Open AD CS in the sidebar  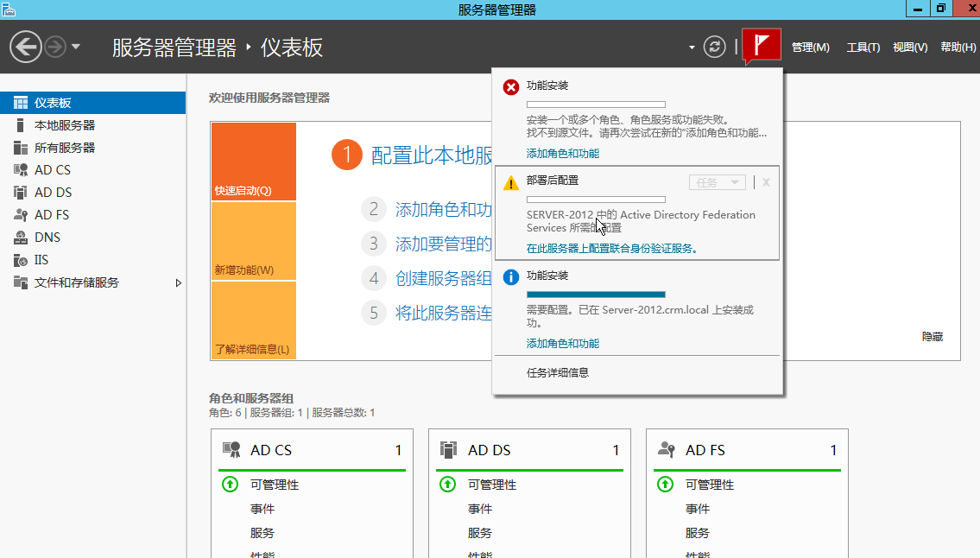[92, 170]
